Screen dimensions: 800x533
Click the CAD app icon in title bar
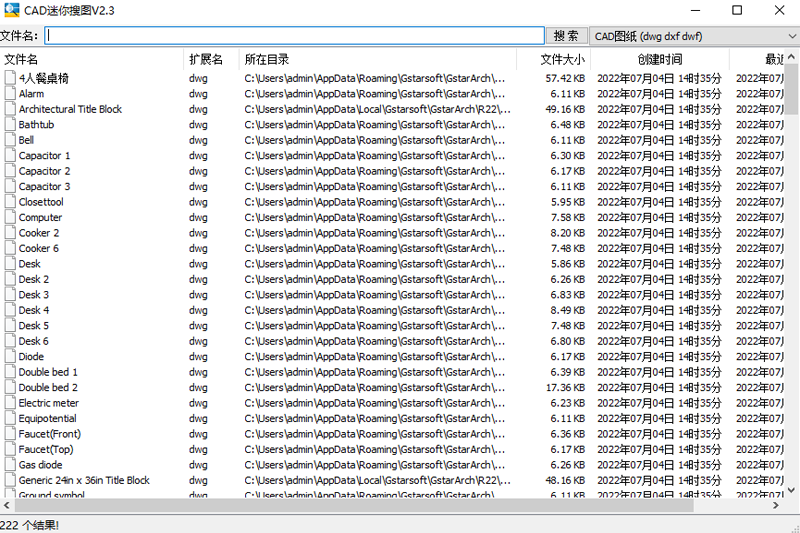[x=12, y=10]
